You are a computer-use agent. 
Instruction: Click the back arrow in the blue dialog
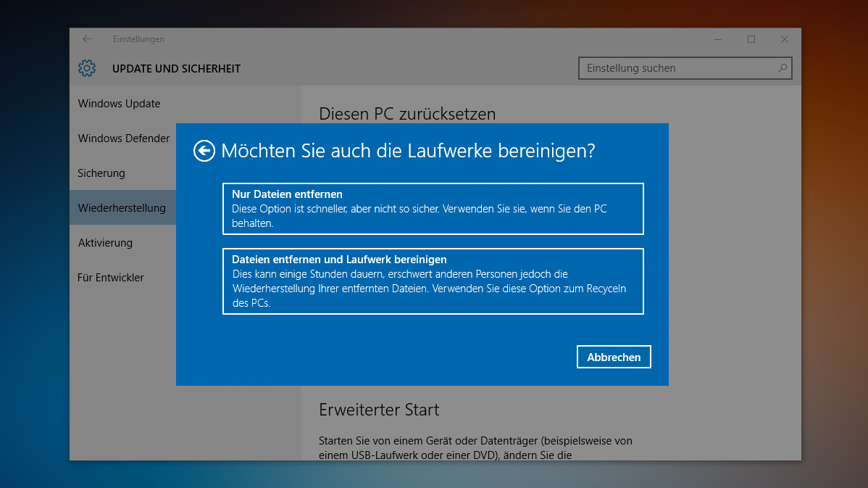pyautogui.click(x=204, y=151)
